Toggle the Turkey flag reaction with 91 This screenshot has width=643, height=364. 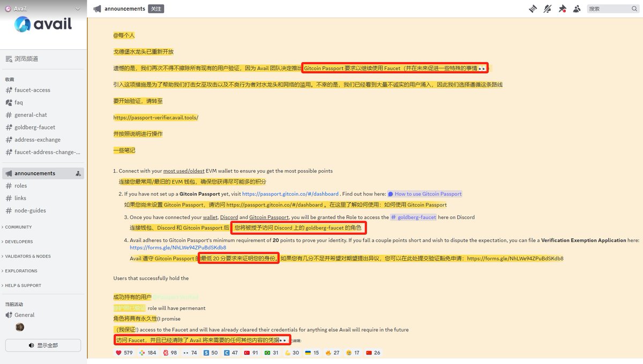tap(252, 353)
